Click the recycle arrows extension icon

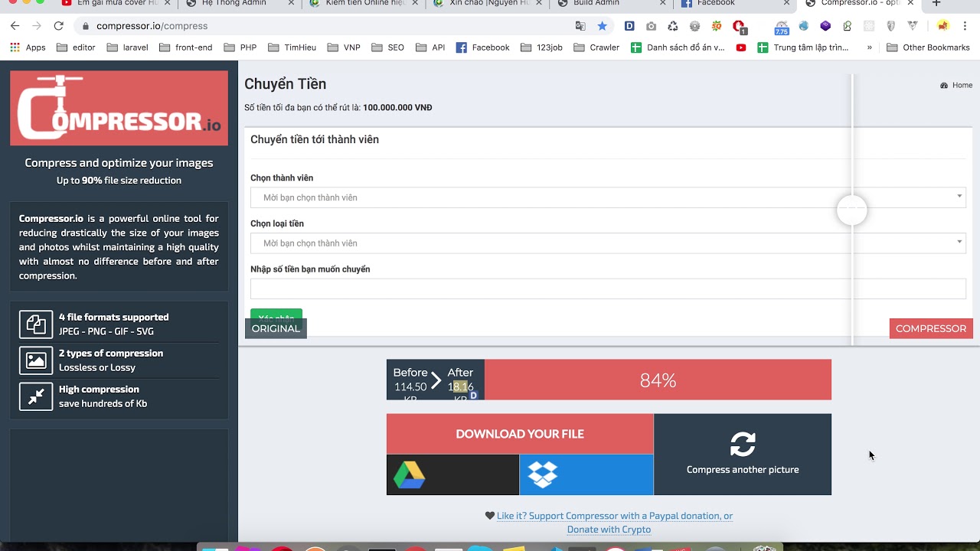[673, 26]
